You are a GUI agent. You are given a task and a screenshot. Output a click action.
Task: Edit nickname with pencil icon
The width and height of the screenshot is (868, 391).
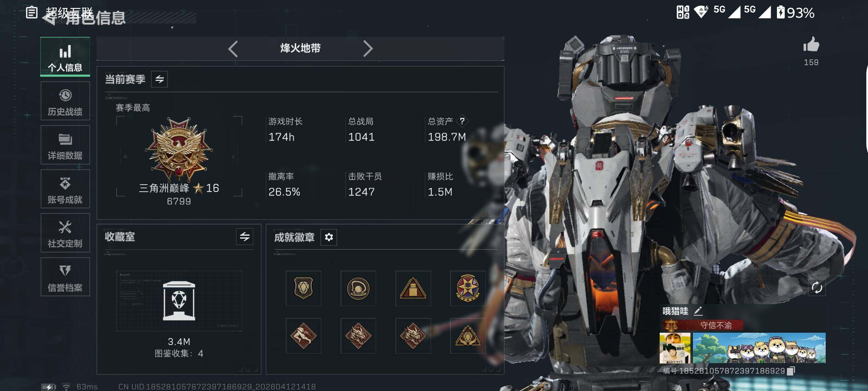pos(698,311)
